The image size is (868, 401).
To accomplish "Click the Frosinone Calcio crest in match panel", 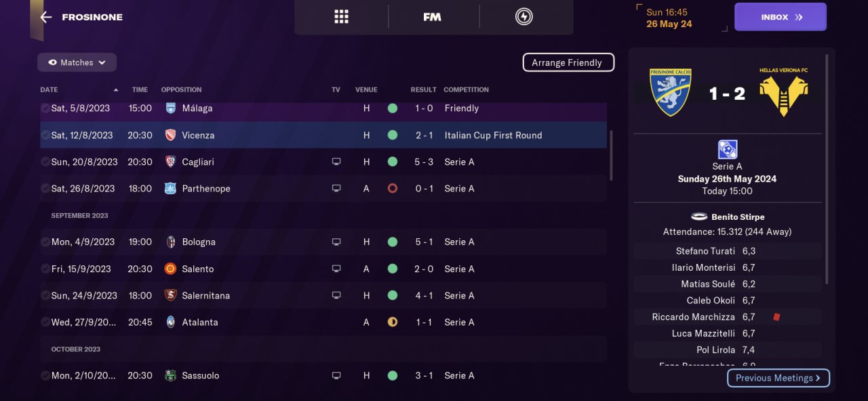I will click(670, 92).
